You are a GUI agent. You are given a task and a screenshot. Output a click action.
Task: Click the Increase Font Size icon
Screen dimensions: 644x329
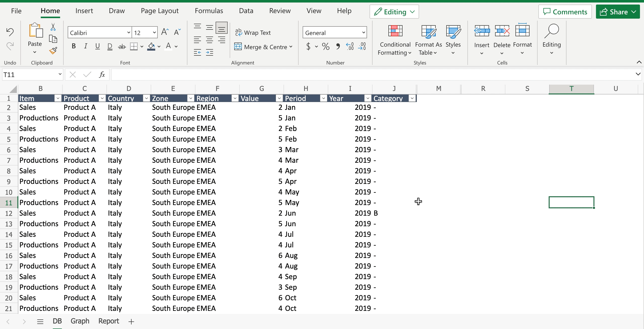coord(165,32)
